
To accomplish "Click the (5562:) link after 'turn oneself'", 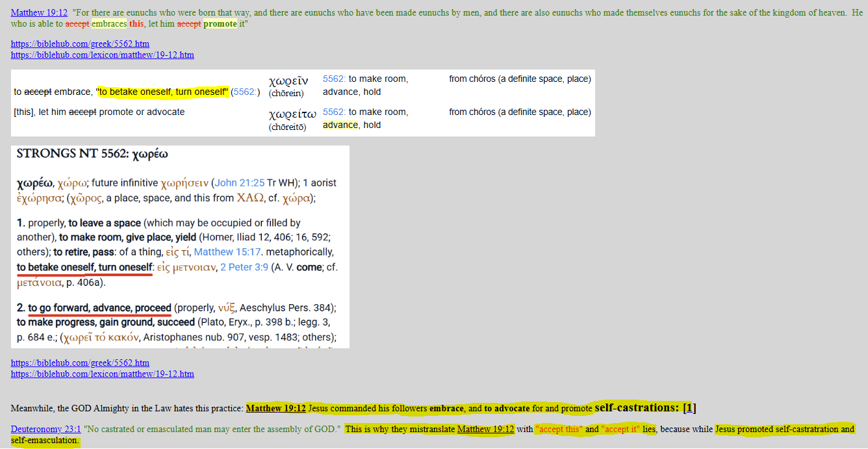I will pyautogui.click(x=246, y=92).
